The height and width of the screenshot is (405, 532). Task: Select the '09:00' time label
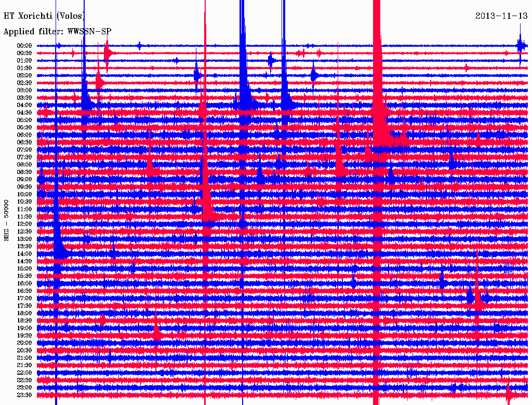click(x=24, y=180)
